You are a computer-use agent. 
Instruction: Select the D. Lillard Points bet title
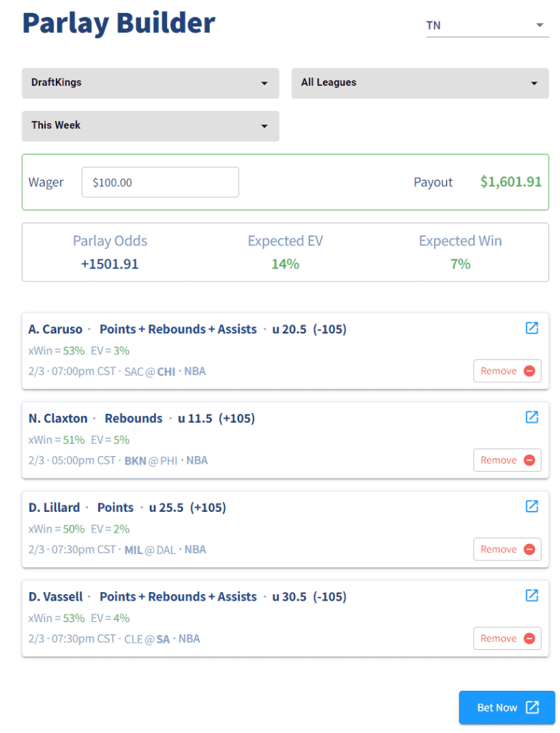click(x=115, y=508)
